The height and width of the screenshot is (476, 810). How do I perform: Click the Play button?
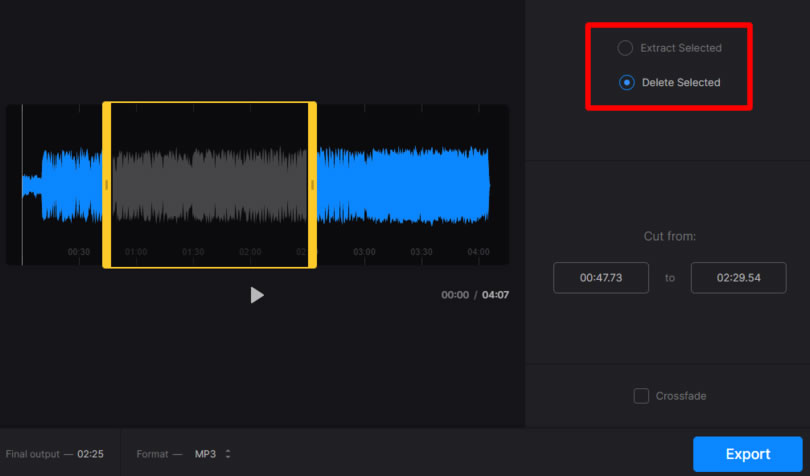(x=257, y=295)
